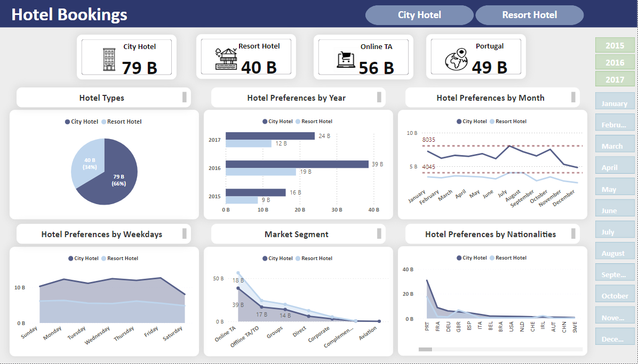This screenshot has width=638, height=364.
Task: Click the 8035 reference line label
Action: (x=428, y=140)
